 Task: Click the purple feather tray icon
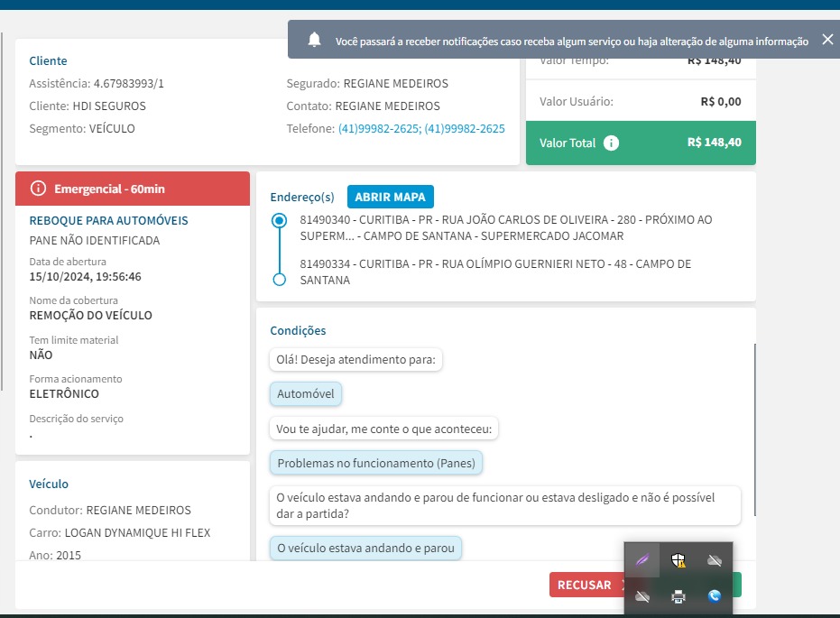click(642, 560)
